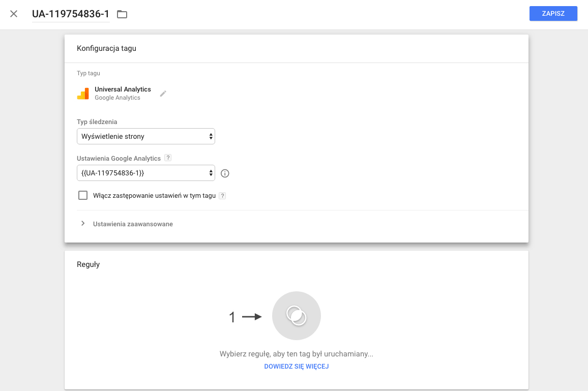Click the info icon beside the settings dropdown
The image size is (588, 391).
pos(225,173)
